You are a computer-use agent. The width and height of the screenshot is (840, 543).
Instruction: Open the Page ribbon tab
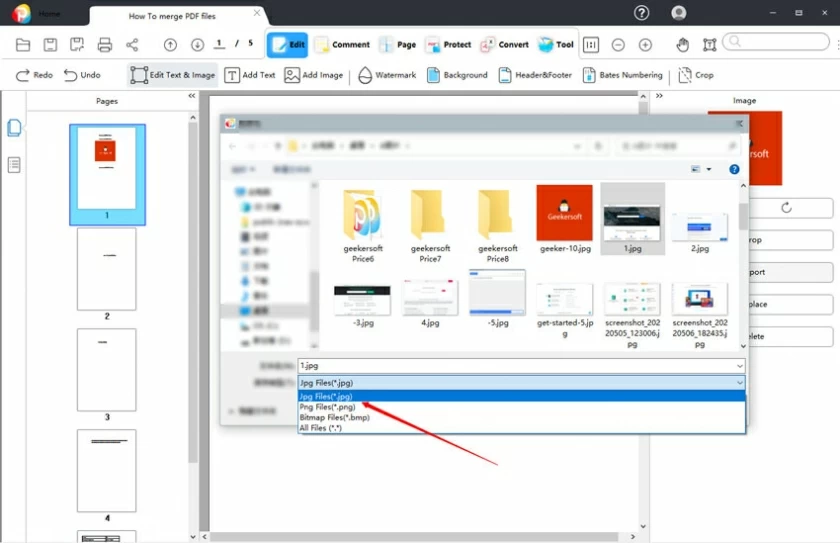click(398, 45)
